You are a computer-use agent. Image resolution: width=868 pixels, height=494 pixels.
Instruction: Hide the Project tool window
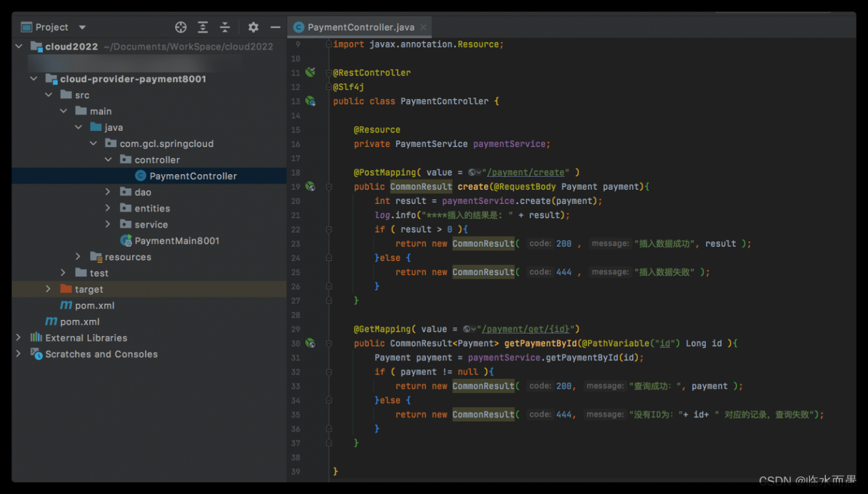point(275,27)
